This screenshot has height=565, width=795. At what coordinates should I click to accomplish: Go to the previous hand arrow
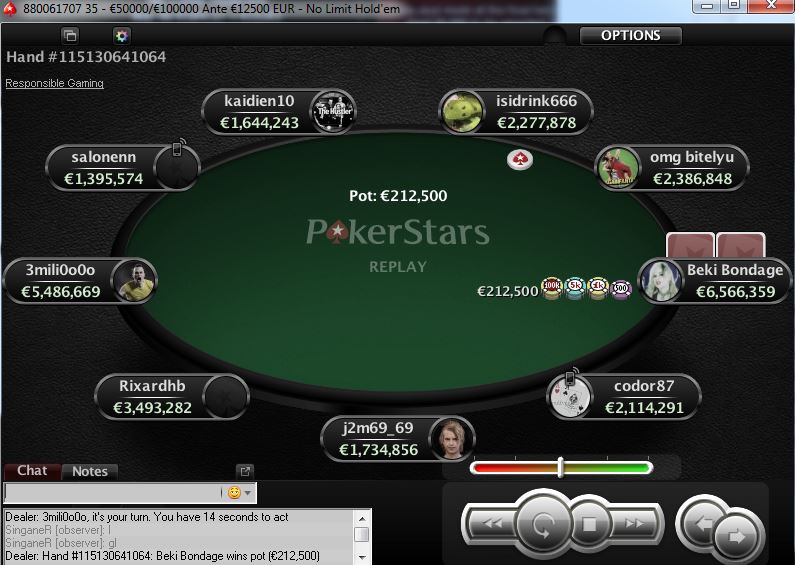pos(702,524)
